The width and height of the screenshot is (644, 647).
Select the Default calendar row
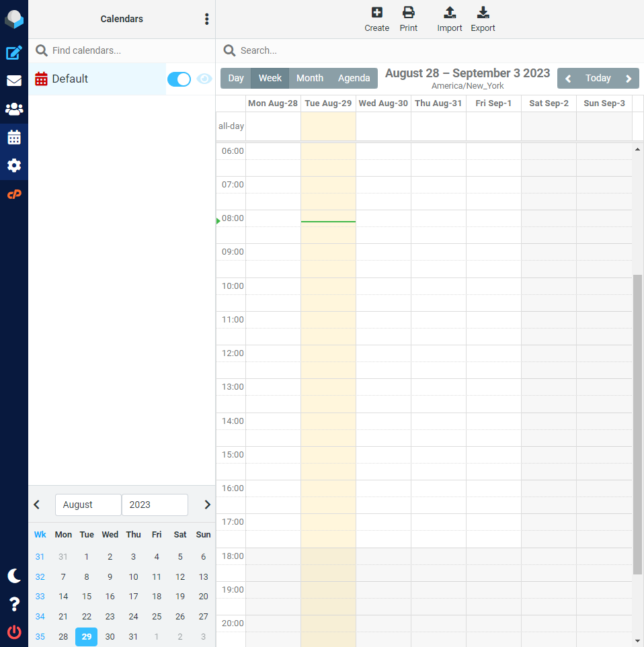(x=97, y=79)
